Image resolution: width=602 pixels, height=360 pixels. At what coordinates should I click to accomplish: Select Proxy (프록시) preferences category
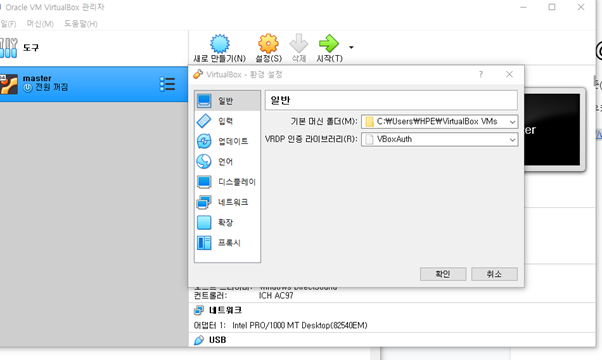(x=227, y=243)
